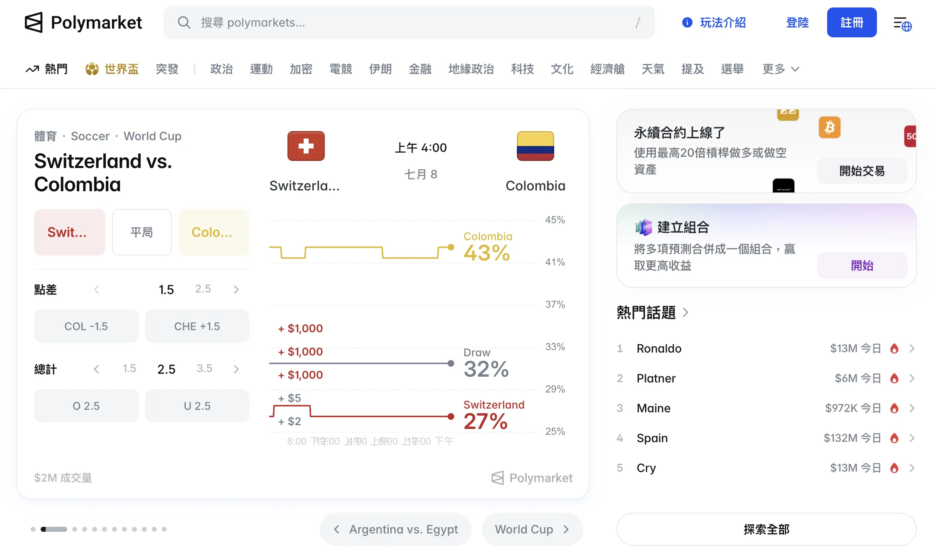The height and width of the screenshot is (560, 935).
Task: Open chevron on Platner topic row
Action: pyautogui.click(x=912, y=378)
